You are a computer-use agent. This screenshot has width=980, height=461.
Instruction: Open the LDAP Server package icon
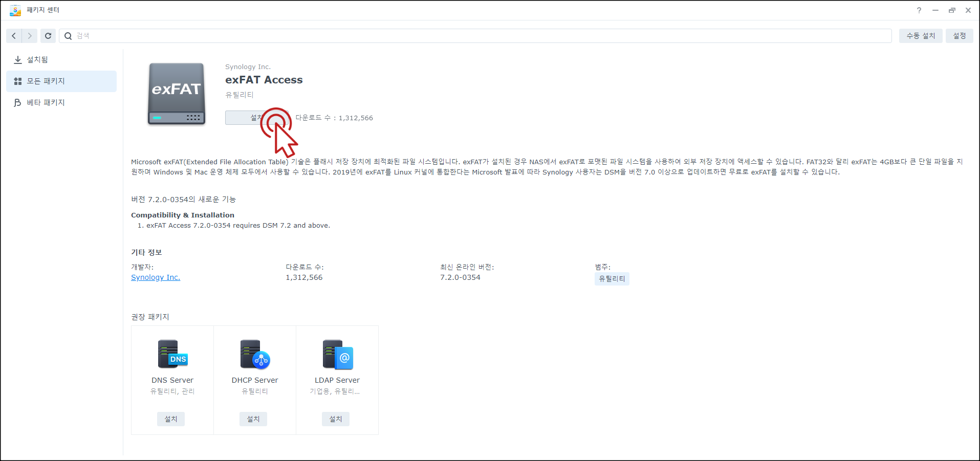click(338, 354)
